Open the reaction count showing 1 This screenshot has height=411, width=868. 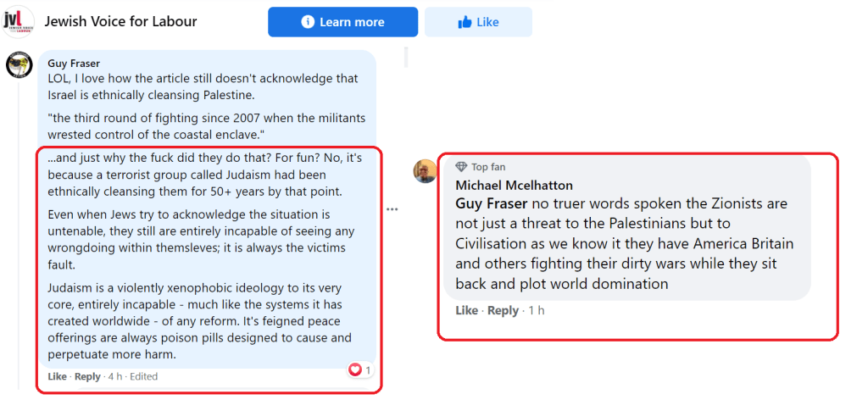tap(369, 370)
